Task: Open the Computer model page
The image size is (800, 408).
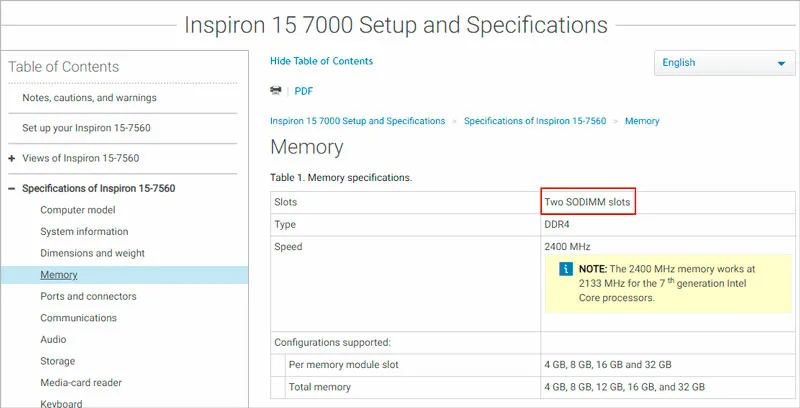Action: [78, 210]
